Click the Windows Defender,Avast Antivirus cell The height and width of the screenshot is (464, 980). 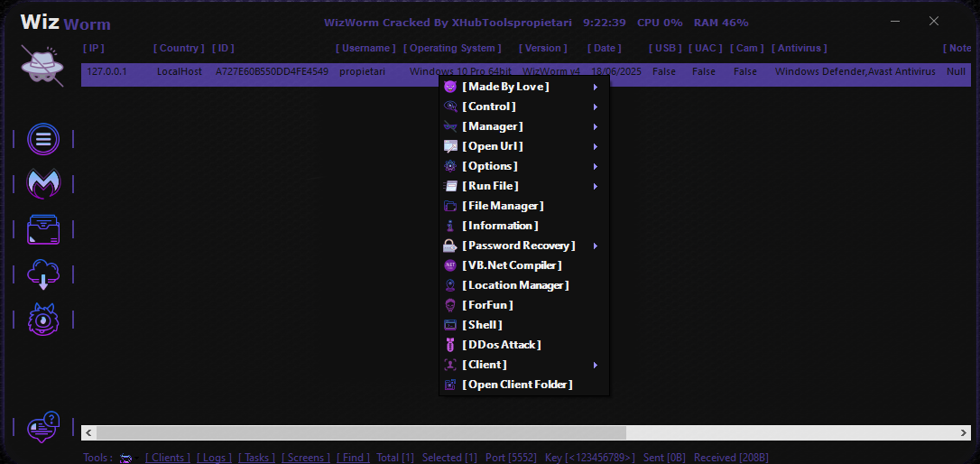pyautogui.click(x=855, y=72)
